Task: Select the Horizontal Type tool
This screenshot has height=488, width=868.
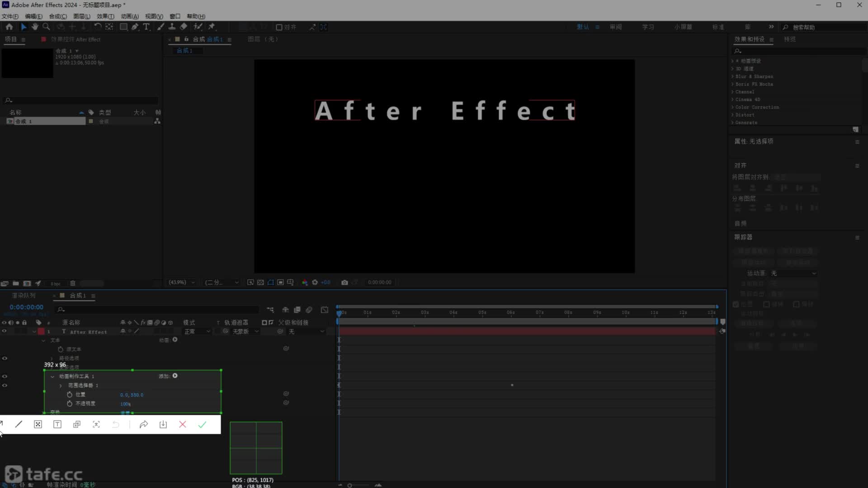Action: pyautogui.click(x=146, y=27)
